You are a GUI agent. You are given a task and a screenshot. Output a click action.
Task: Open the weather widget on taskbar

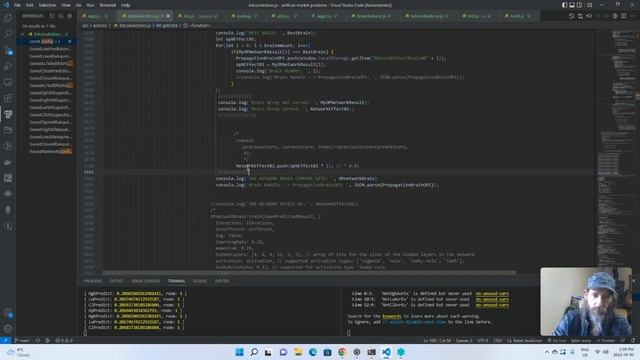[x=18, y=352]
